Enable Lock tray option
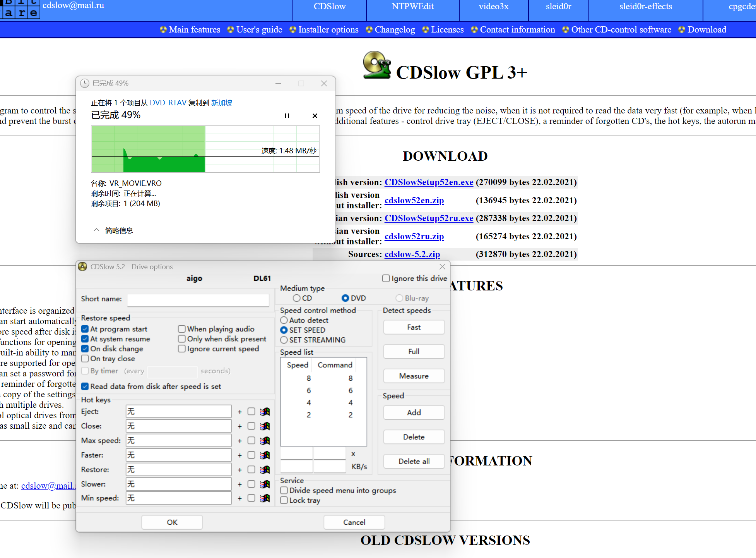756x558 pixels. click(x=284, y=500)
